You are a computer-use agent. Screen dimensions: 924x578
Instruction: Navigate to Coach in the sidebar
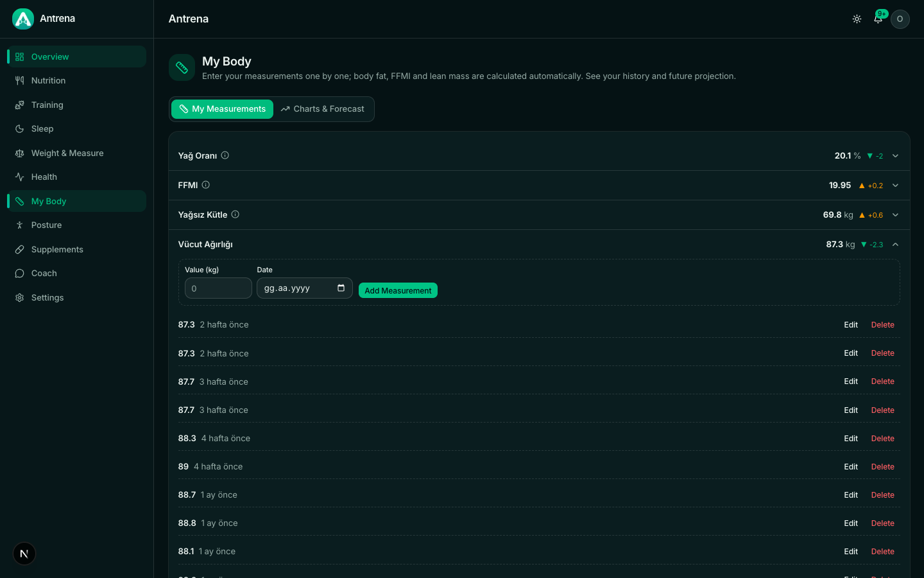(76, 274)
